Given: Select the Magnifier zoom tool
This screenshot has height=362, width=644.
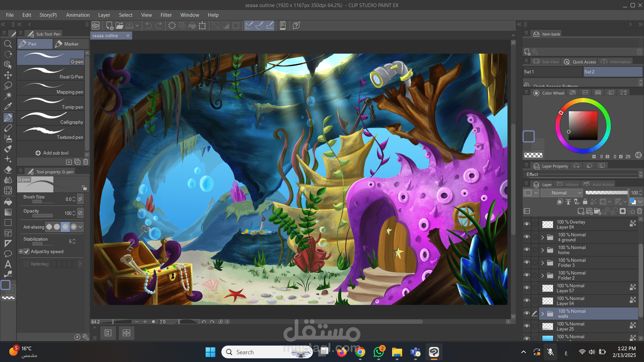Looking at the screenshot, I should click(x=8, y=44).
